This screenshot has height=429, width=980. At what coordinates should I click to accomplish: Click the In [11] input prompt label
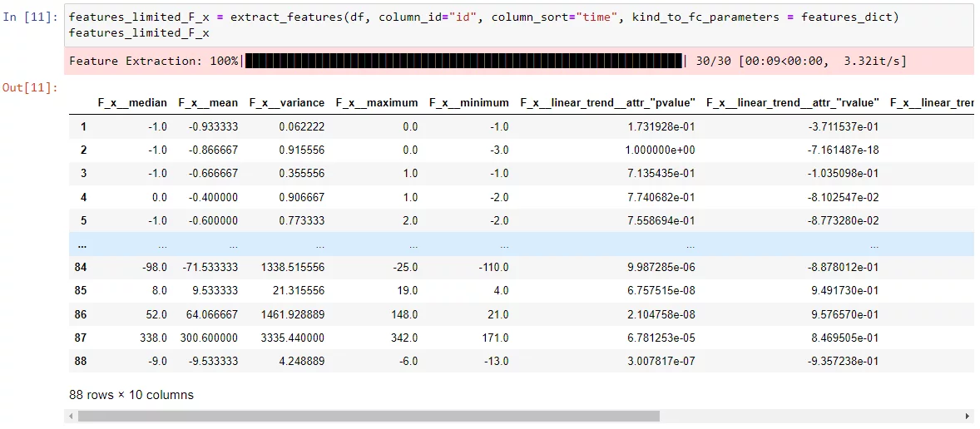coord(30,17)
